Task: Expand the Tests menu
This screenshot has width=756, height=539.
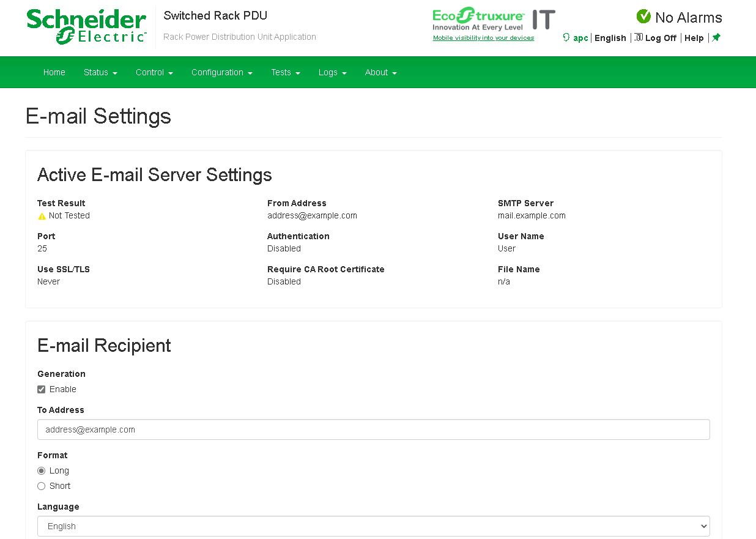Action: point(286,72)
